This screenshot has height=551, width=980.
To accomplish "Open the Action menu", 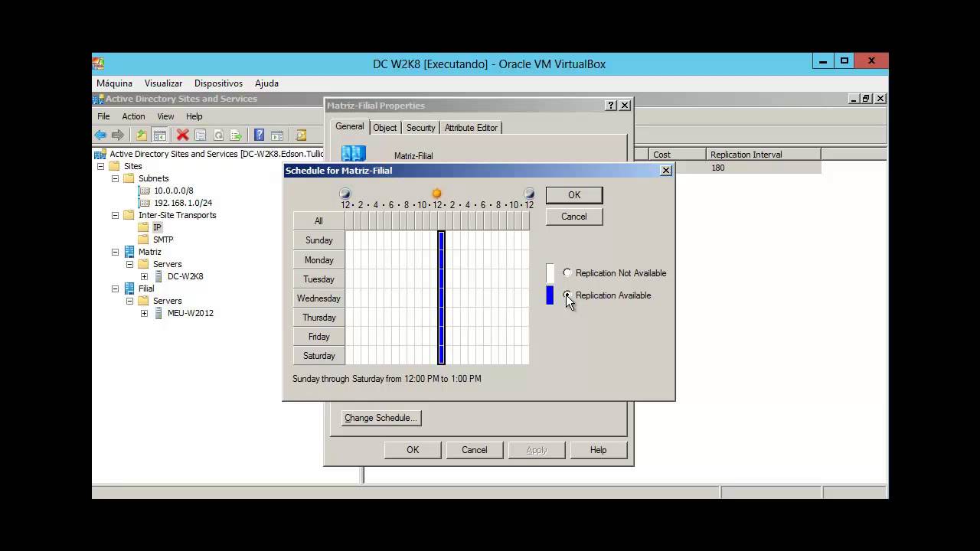I will (133, 116).
